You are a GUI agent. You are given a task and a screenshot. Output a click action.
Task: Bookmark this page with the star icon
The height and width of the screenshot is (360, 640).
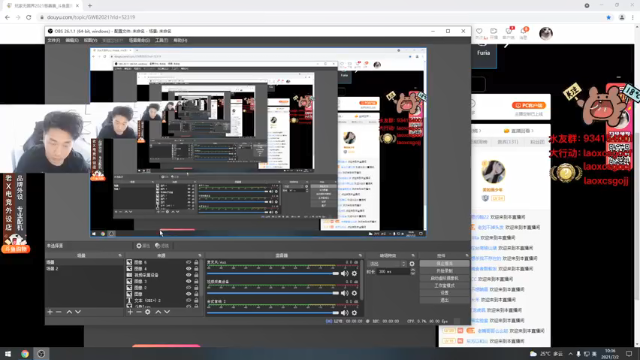609,18
